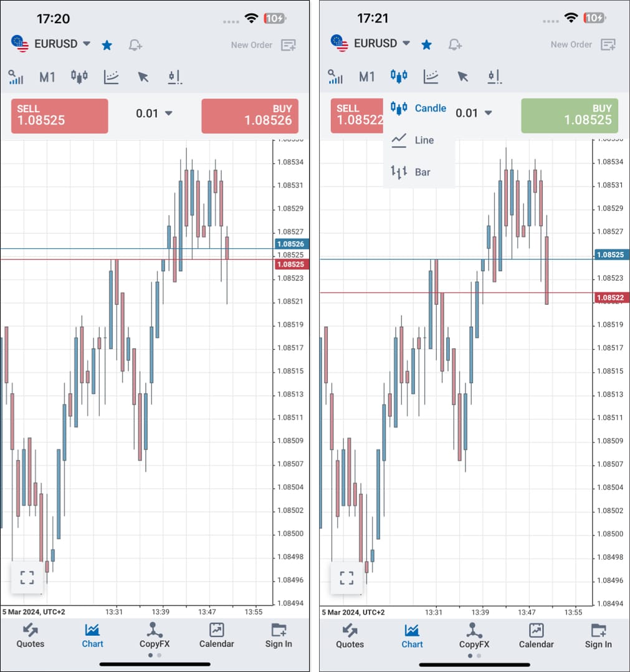Expand chart to fullscreen on left screen
This screenshot has width=630, height=672.
pyautogui.click(x=27, y=577)
